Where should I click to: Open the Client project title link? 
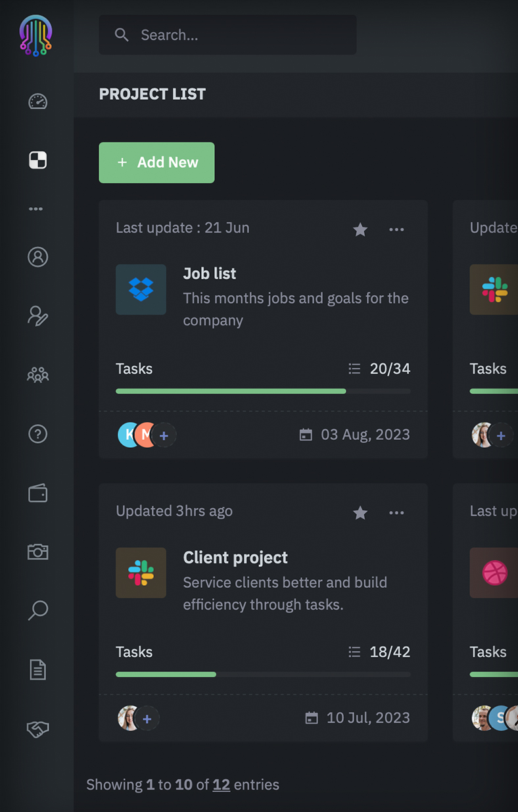235,558
